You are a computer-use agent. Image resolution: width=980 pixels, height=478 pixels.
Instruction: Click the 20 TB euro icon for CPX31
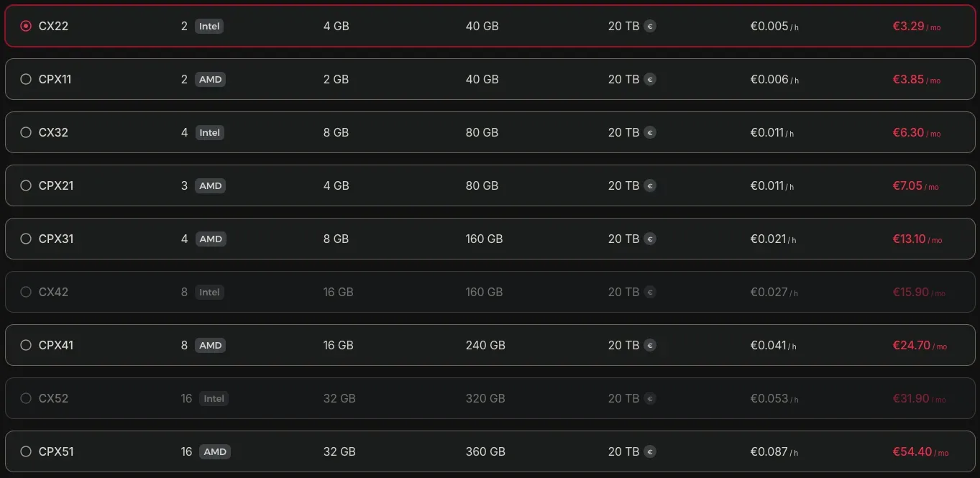(x=650, y=239)
